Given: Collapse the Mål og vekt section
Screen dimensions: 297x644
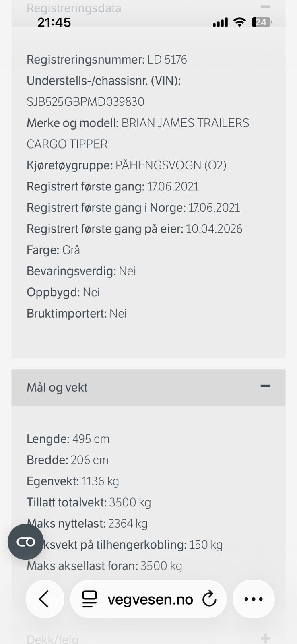Looking at the screenshot, I should pos(265,386).
